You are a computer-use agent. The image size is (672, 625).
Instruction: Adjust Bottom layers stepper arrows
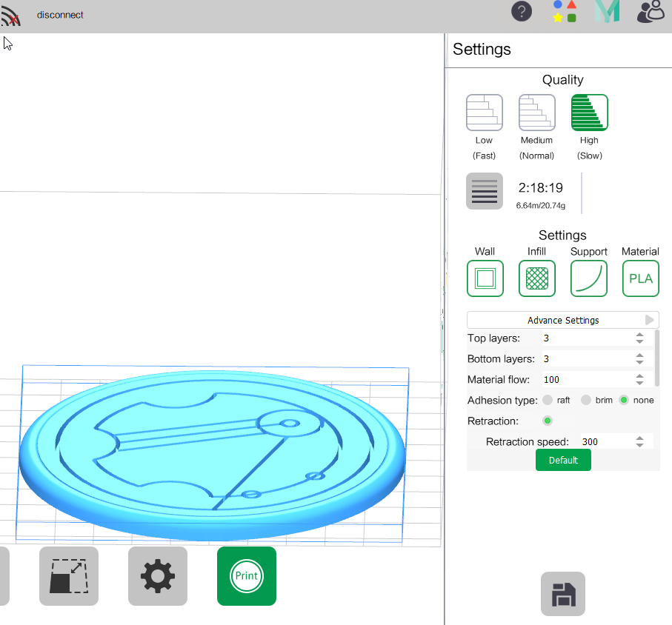(639, 358)
